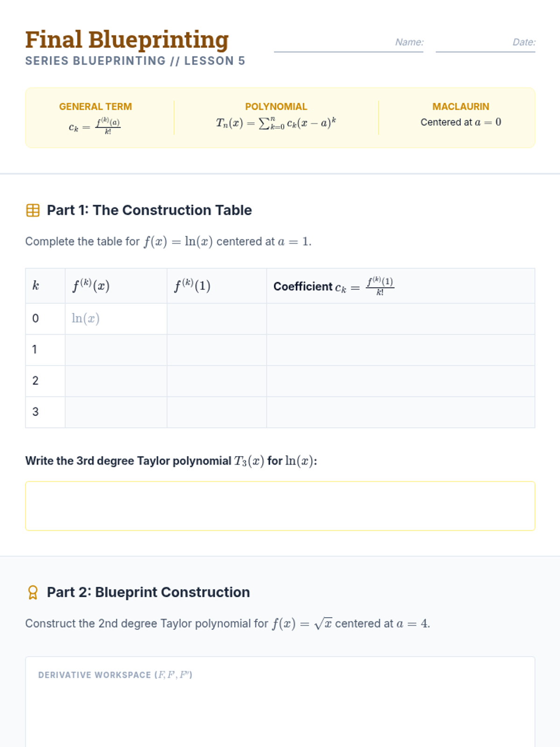Click the f(k)(x) cell for k=2

tap(116, 381)
